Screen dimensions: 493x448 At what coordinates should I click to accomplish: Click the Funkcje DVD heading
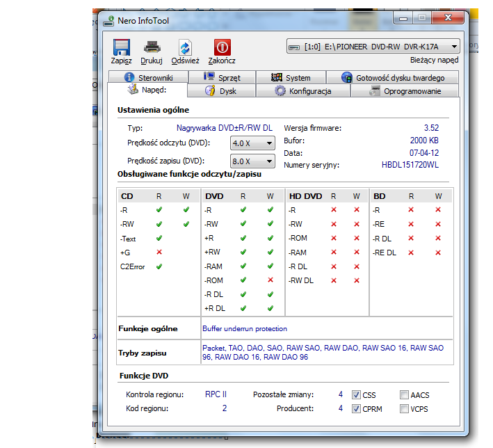click(x=144, y=376)
